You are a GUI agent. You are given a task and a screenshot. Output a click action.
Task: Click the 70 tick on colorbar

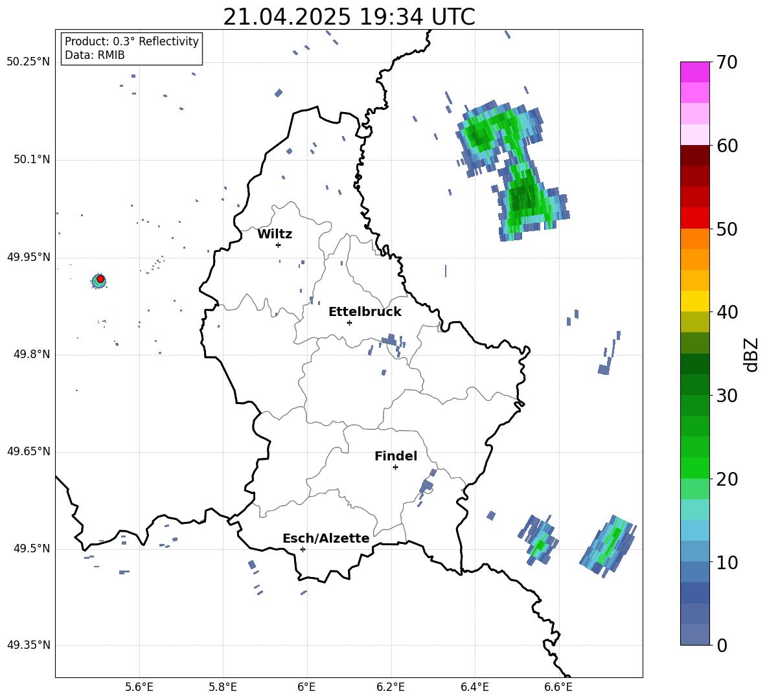tap(727, 62)
